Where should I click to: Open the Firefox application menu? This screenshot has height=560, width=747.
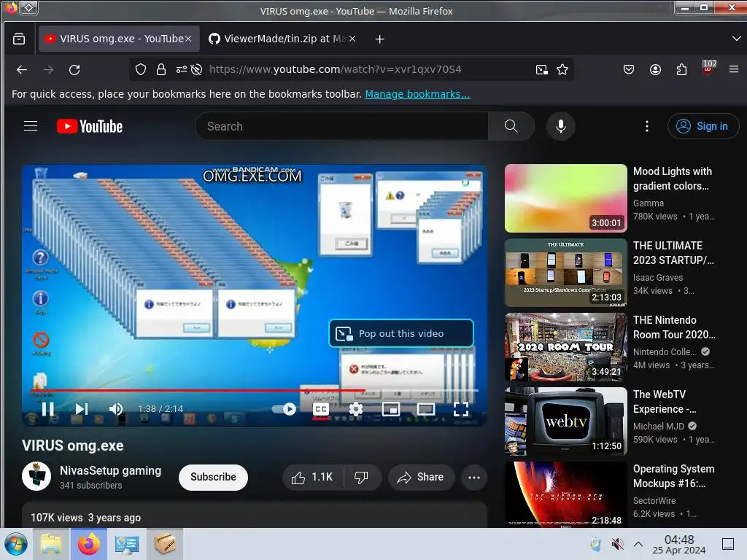734,69
